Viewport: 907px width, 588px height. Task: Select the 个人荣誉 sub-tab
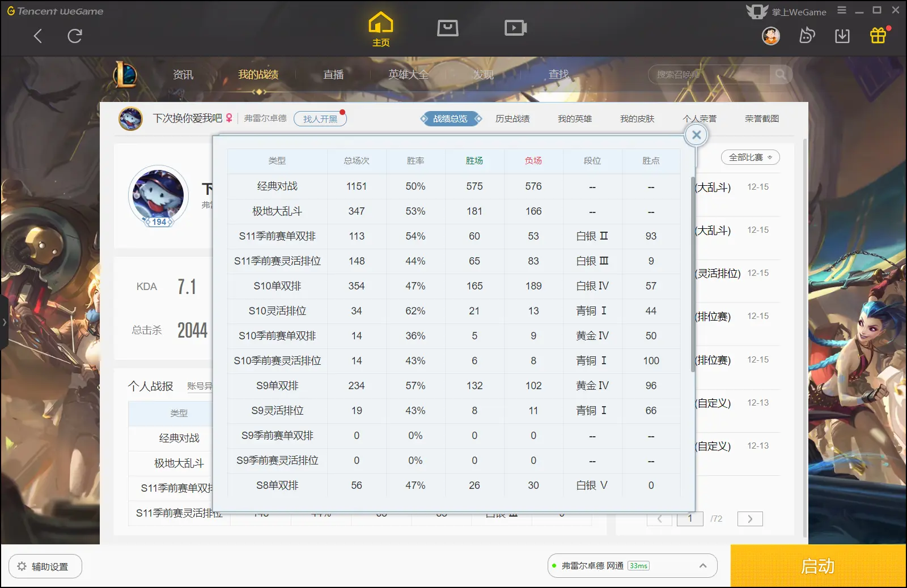[x=700, y=119]
